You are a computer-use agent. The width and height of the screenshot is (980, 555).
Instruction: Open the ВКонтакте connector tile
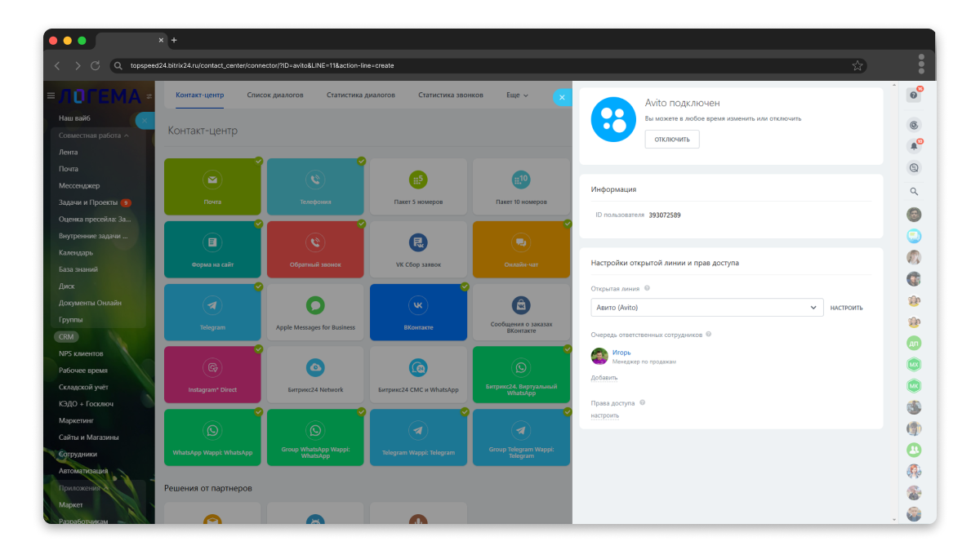(x=418, y=313)
